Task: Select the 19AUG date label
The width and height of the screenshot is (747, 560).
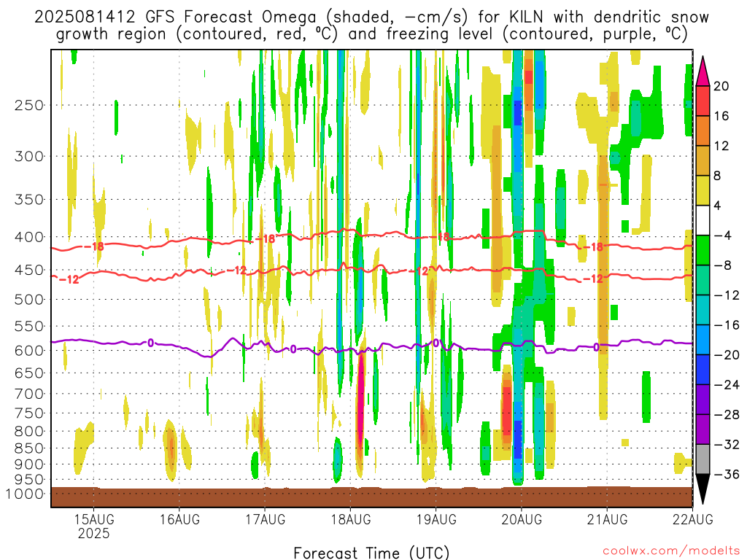Action: tap(436, 519)
